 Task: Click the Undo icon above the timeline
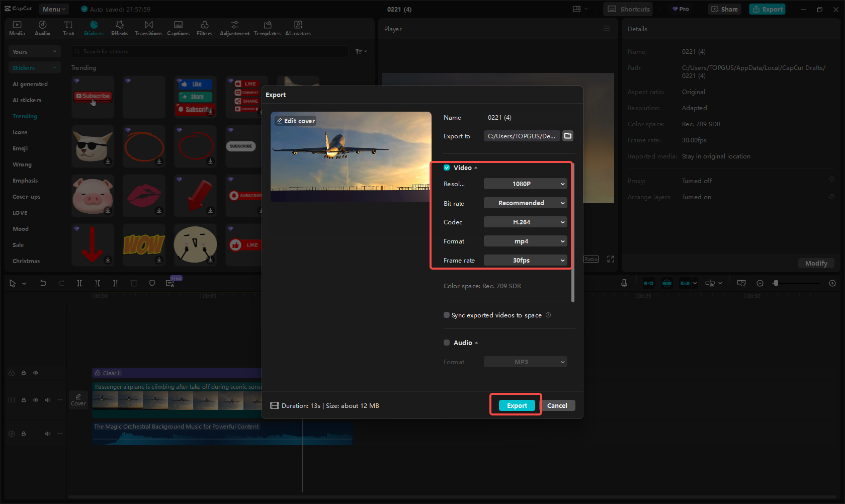click(x=43, y=283)
